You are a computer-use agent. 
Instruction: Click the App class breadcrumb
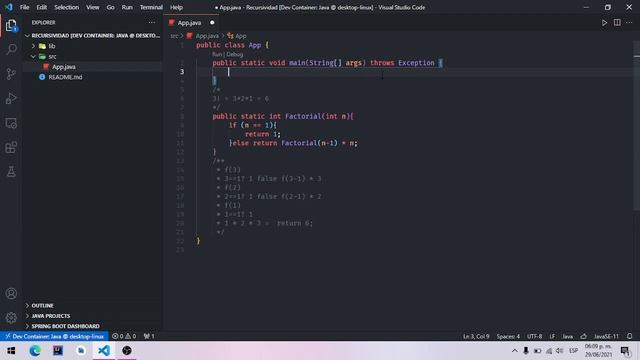coord(237,36)
